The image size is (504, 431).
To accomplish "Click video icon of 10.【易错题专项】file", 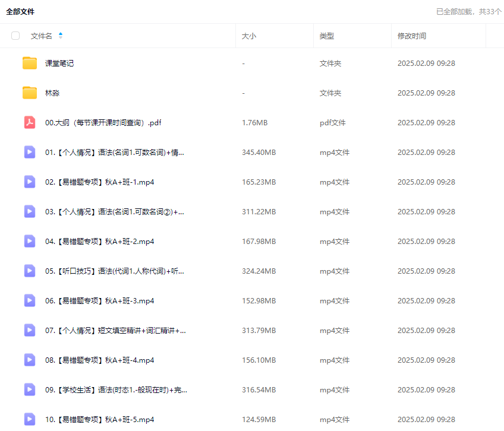I will point(30,419).
